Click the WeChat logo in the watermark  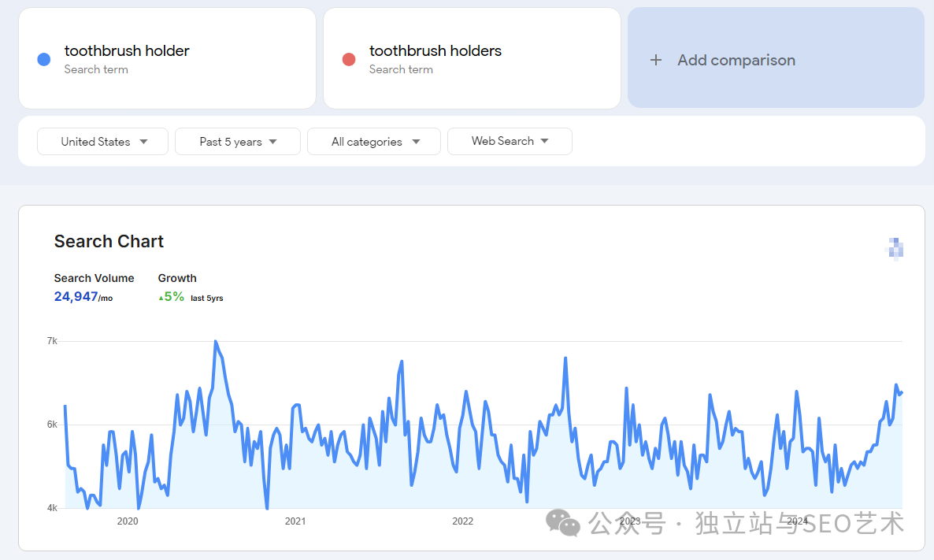coord(563,521)
